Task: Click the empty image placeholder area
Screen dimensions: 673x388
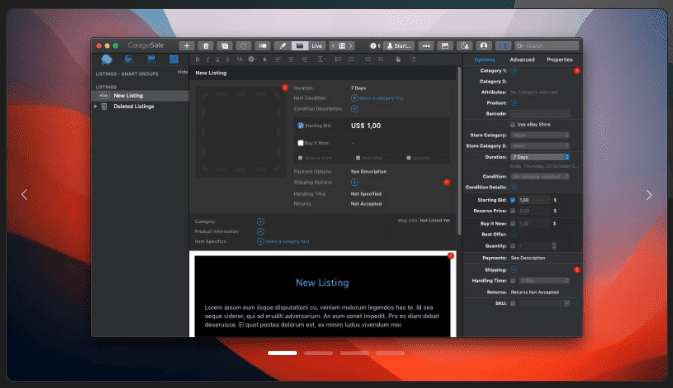Action: point(240,132)
